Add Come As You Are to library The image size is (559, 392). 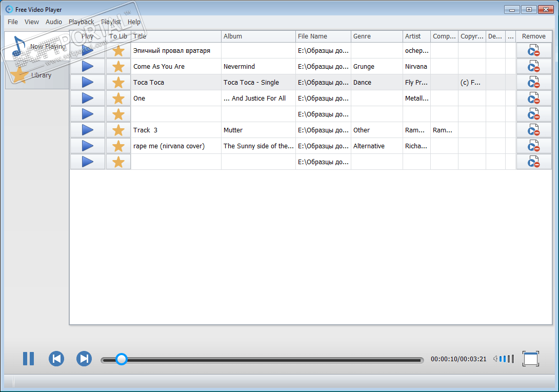pyautogui.click(x=118, y=66)
